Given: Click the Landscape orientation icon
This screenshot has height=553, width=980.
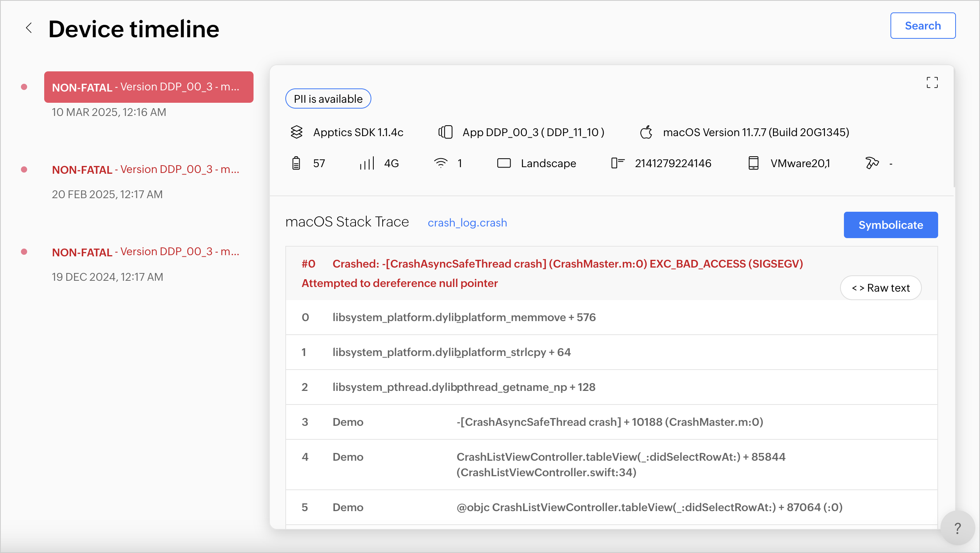Looking at the screenshot, I should coord(504,163).
